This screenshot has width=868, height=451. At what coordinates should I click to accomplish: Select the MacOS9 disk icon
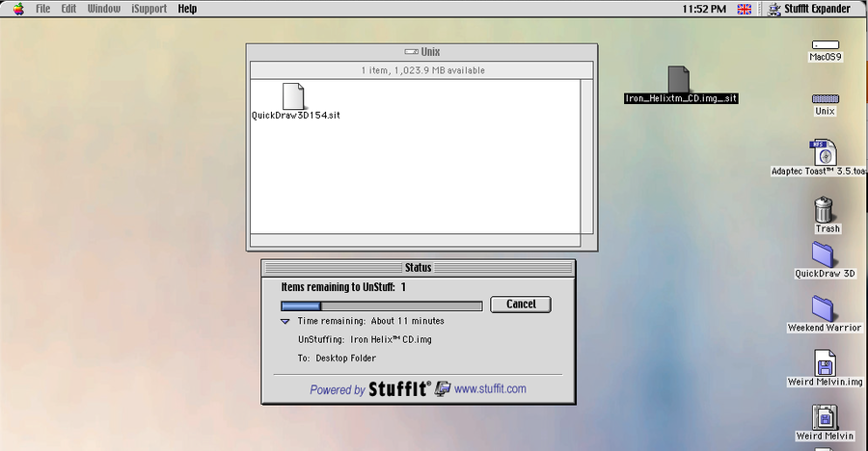(826, 45)
